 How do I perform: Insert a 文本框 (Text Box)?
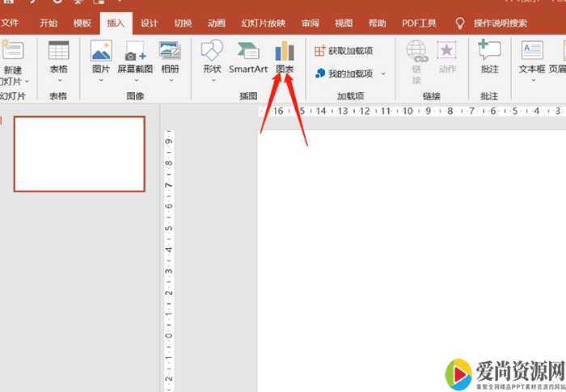click(x=532, y=57)
